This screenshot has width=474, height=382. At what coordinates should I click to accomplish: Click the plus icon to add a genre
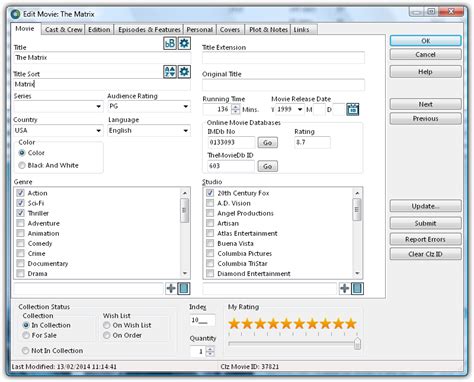(171, 288)
